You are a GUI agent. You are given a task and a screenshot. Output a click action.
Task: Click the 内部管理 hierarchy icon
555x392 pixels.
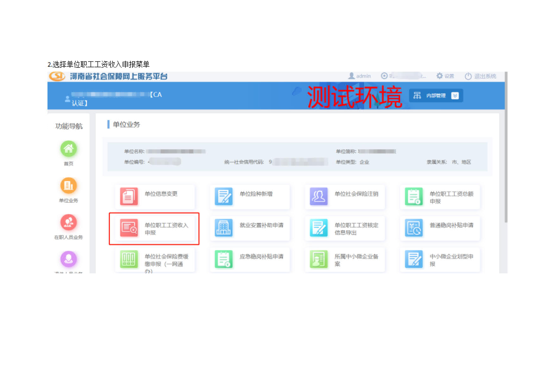pyautogui.click(x=417, y=96)
